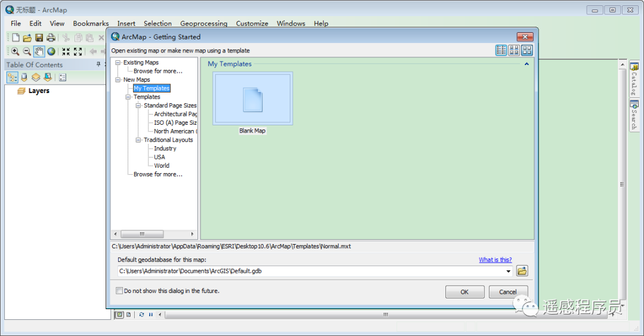644x336 pixels.
Task: Open the Customize menu
Action: pos(252,23)
